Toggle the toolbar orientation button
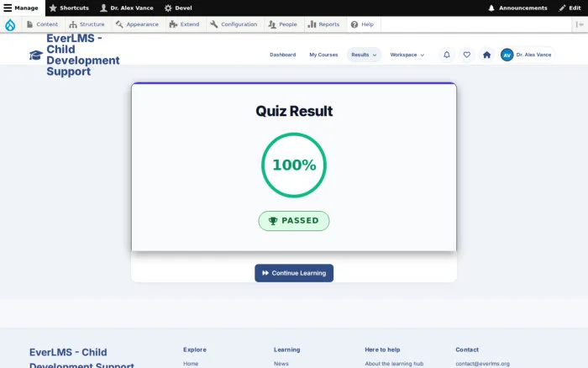 tap(580, 24)
